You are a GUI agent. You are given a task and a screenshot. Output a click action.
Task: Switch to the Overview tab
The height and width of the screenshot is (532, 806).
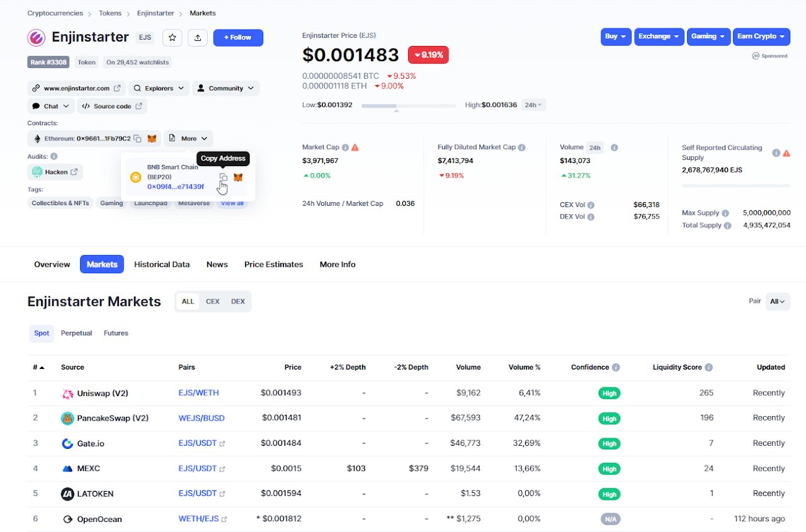pos(52,264)
